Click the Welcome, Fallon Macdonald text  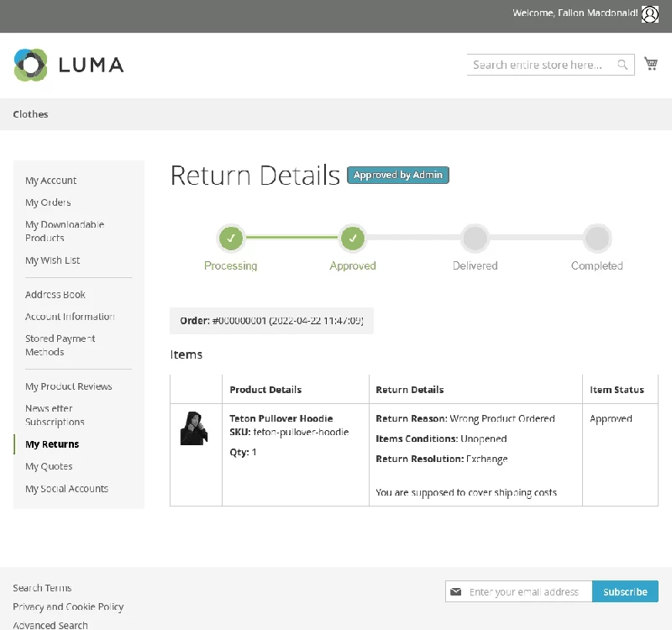pos(575,13)
